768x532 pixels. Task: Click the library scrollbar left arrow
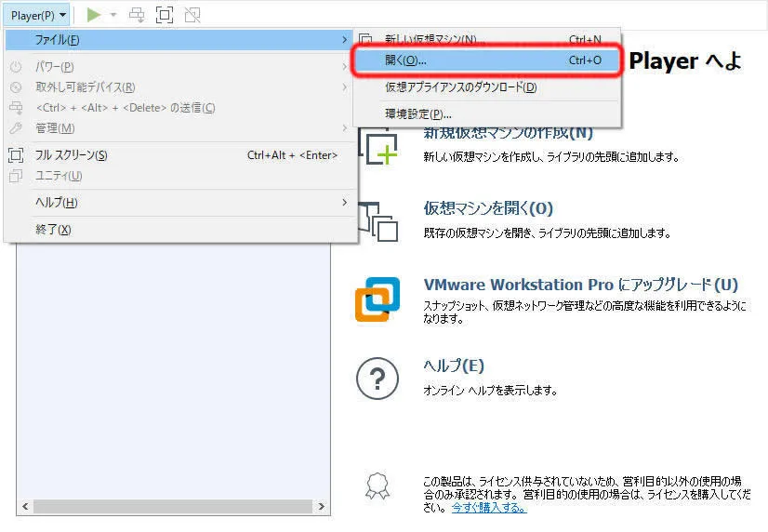click(25, 507)
